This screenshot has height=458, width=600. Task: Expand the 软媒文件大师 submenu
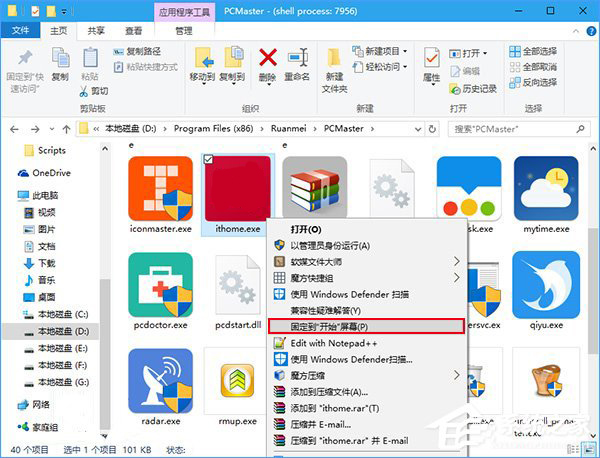click(367, 262)
